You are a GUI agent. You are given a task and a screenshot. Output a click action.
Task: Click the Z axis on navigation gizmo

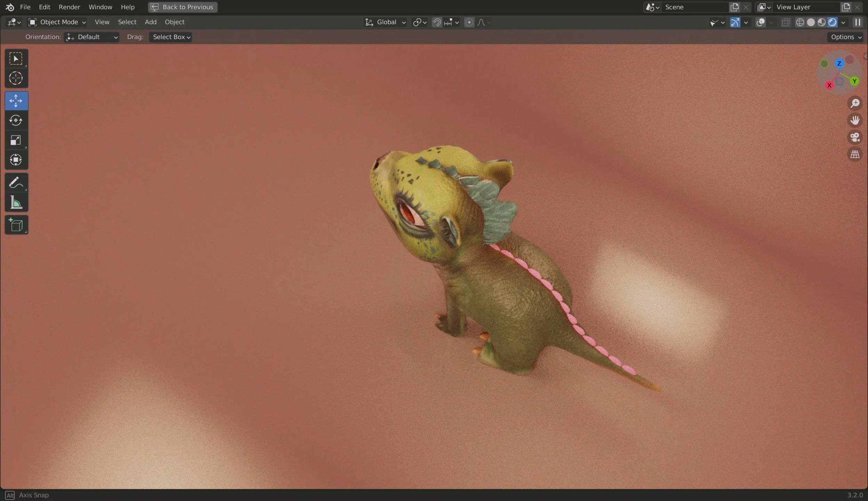839,63
